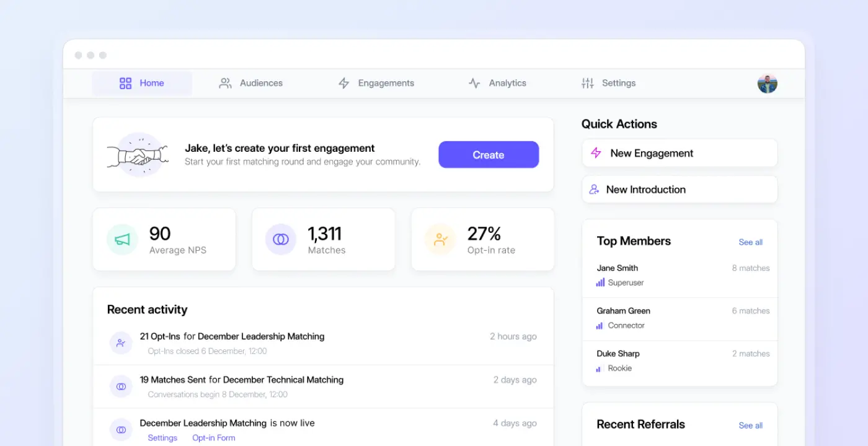This screenshot has width=868, height=446.
Task: See all Recent Referrals
Action: click(750, 426)
